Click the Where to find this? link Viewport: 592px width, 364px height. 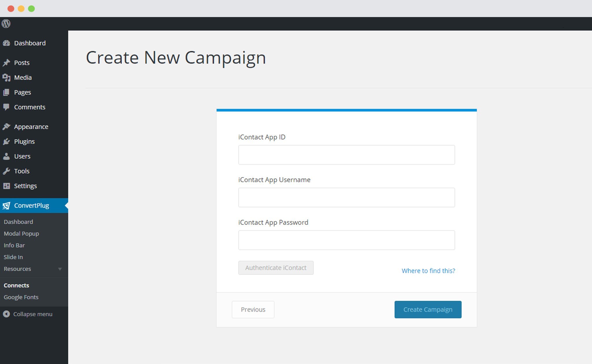428,271
